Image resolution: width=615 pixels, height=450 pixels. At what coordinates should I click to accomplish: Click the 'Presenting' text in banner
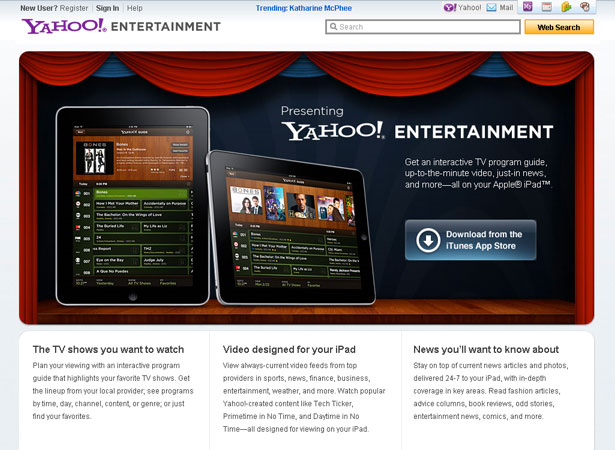(312, 111)
